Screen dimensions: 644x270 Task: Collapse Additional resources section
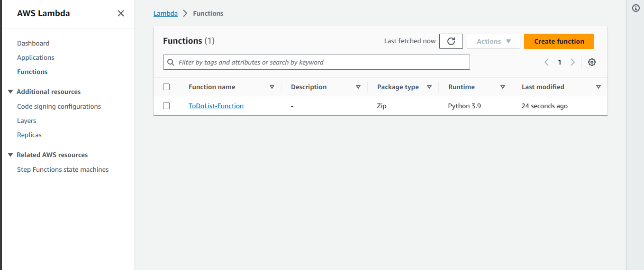point(10,92)
